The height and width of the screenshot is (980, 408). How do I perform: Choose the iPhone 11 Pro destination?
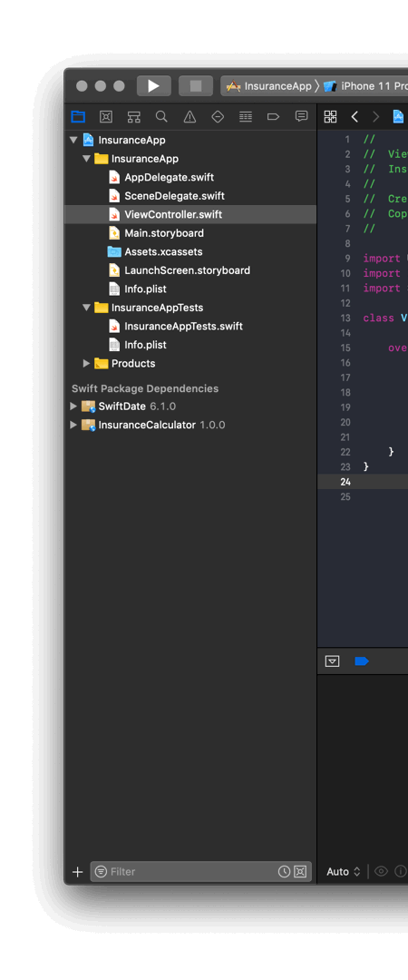tap(366, 86)
